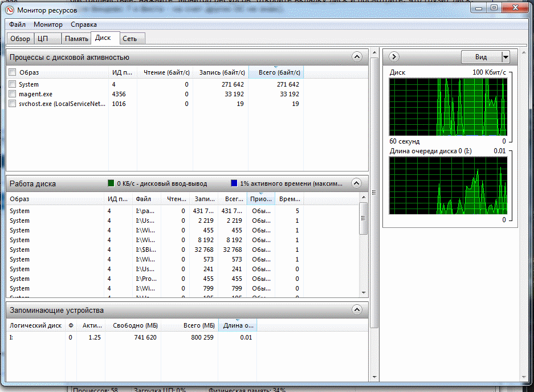Click the graphs pane scroll-up arrow

524,52
